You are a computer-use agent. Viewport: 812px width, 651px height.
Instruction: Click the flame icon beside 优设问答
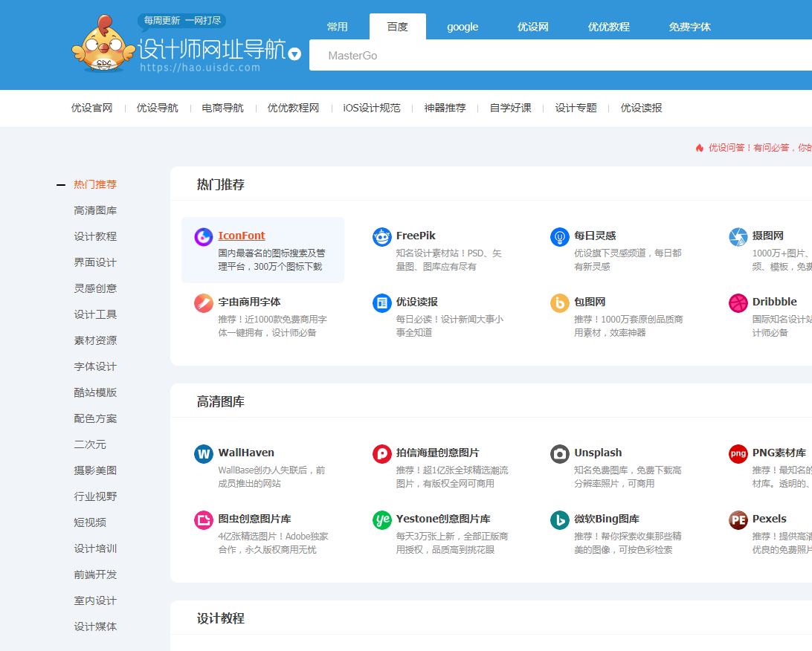tap(700, 148)
